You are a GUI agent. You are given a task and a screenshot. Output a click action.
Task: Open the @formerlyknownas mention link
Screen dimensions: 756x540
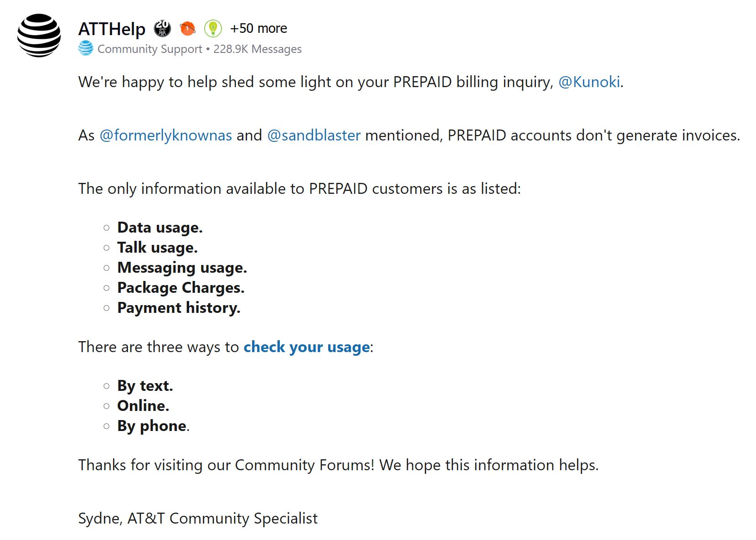pyautogui.click(x=166, y=135)
